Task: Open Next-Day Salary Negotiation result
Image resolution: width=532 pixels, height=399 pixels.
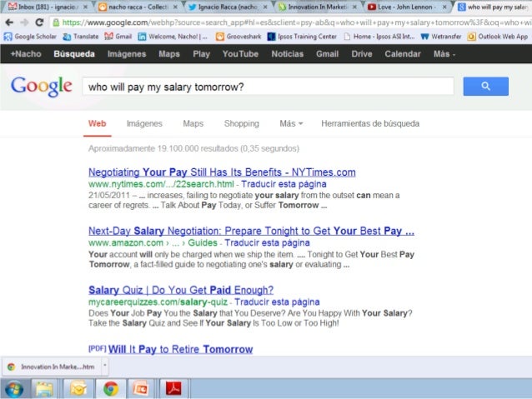Action: point(251,231)
